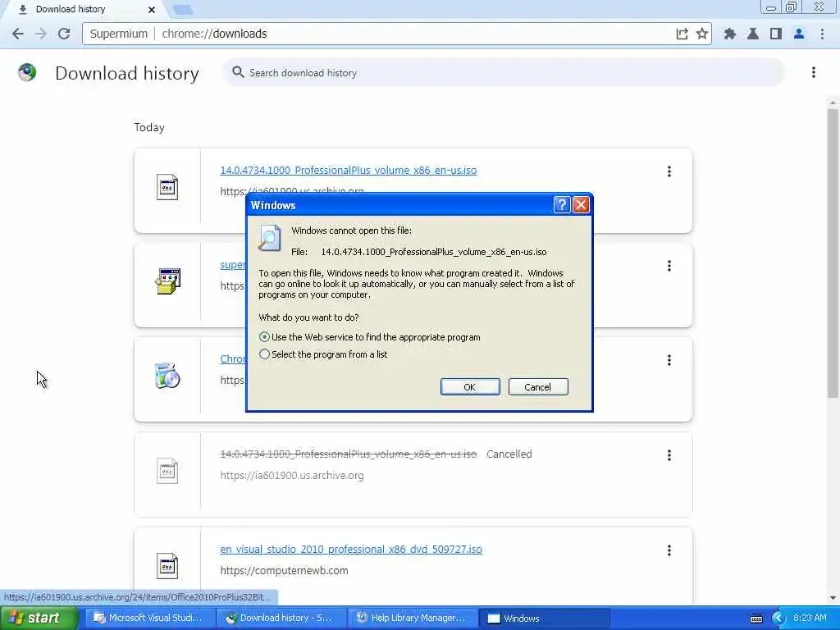Click the Cancelled status text
Viewport: 840px width, 630px height.
click(x=509, y=454)
